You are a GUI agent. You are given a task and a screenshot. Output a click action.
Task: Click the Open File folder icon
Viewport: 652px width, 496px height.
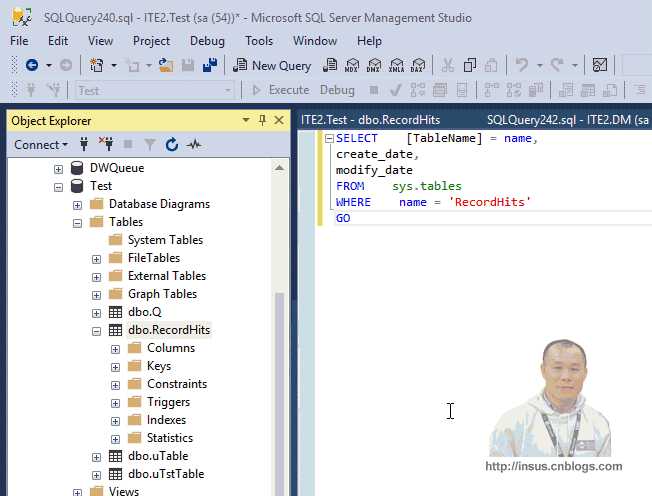166,65
